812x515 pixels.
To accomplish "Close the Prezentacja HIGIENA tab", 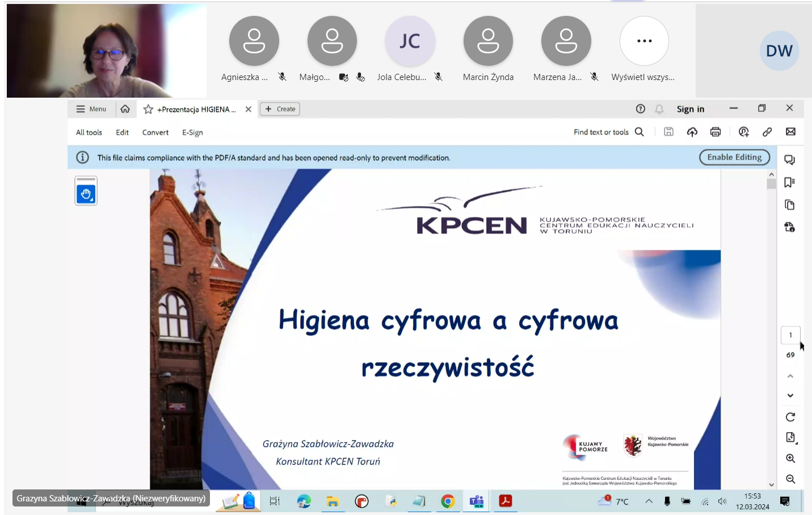I will click(x=248, y=109).
